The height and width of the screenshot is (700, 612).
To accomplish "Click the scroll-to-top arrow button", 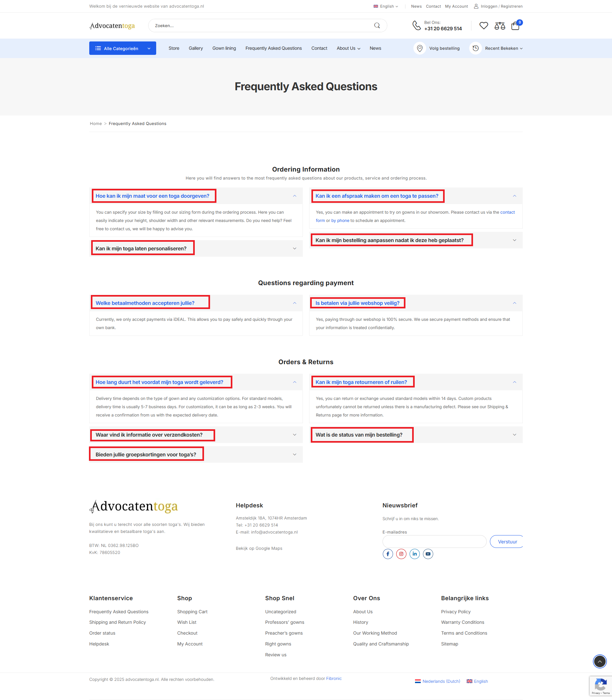I will coord(599,661).
